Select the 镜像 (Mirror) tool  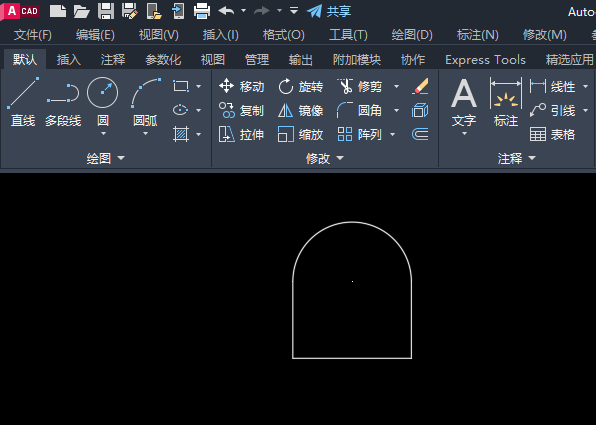pos(300,111)
